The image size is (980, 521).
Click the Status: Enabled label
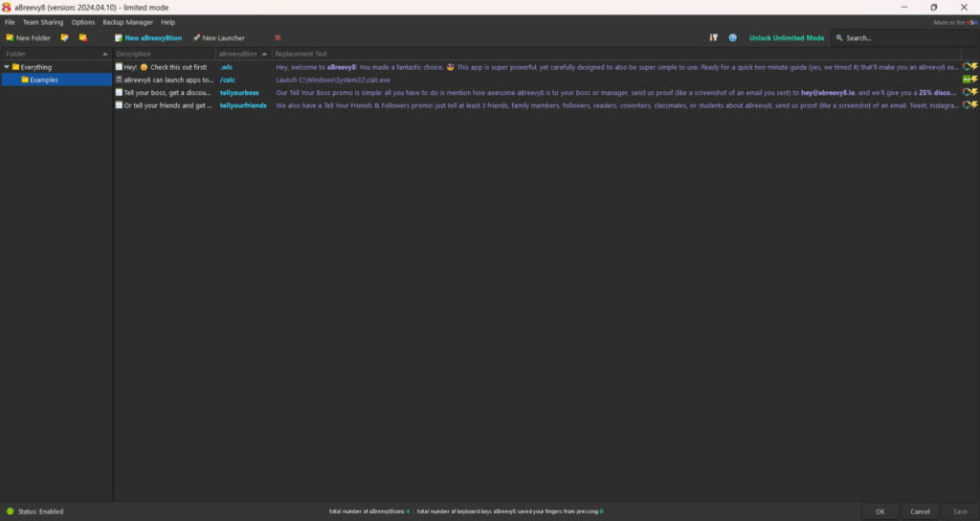(40, 511)
